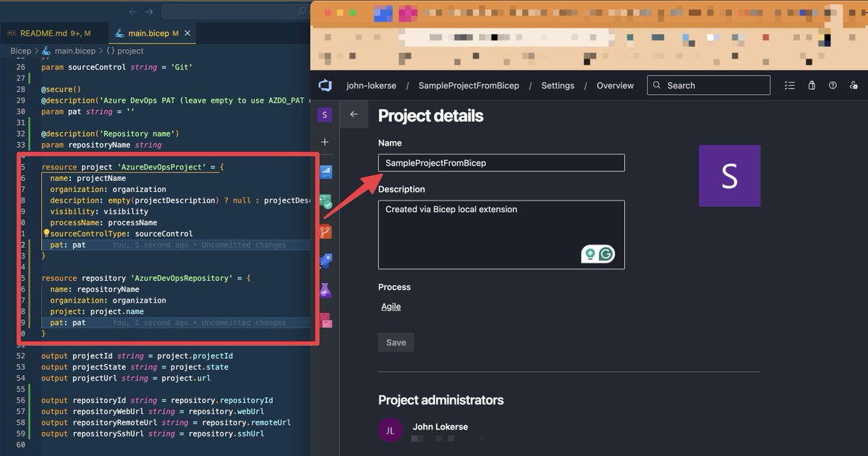Click the Azure DevOps logo icon

pos(325,85)
